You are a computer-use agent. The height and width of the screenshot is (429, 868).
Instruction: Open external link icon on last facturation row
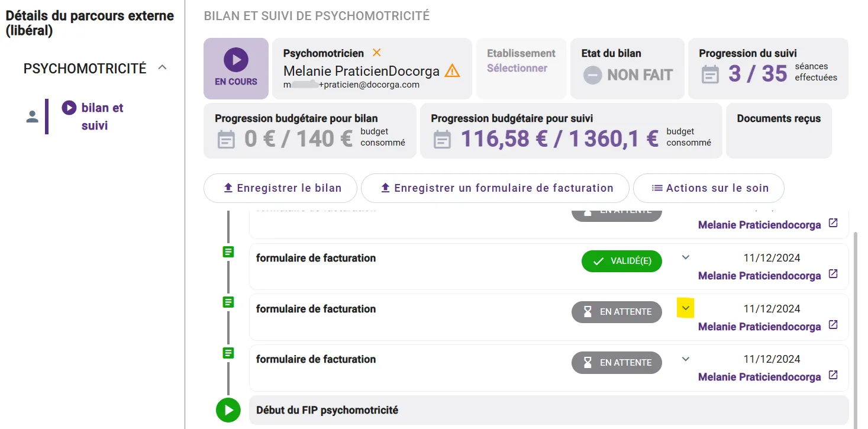click(x=833, y=375)
